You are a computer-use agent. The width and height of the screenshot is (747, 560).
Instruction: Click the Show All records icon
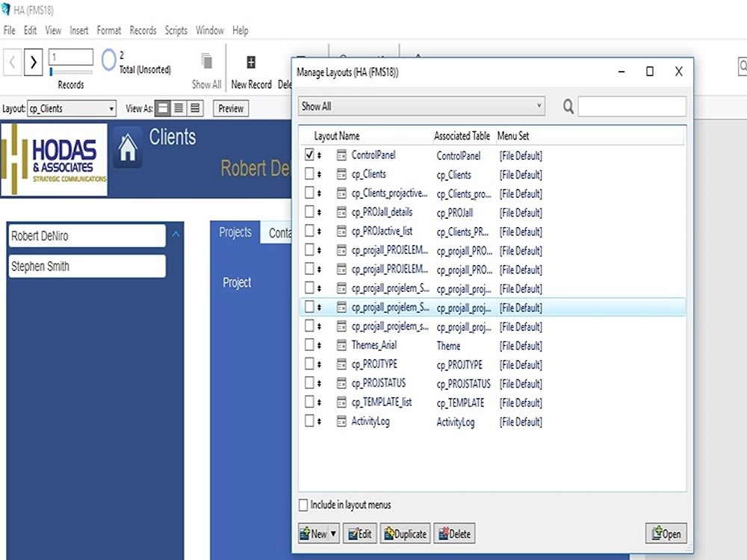(205, 67)
